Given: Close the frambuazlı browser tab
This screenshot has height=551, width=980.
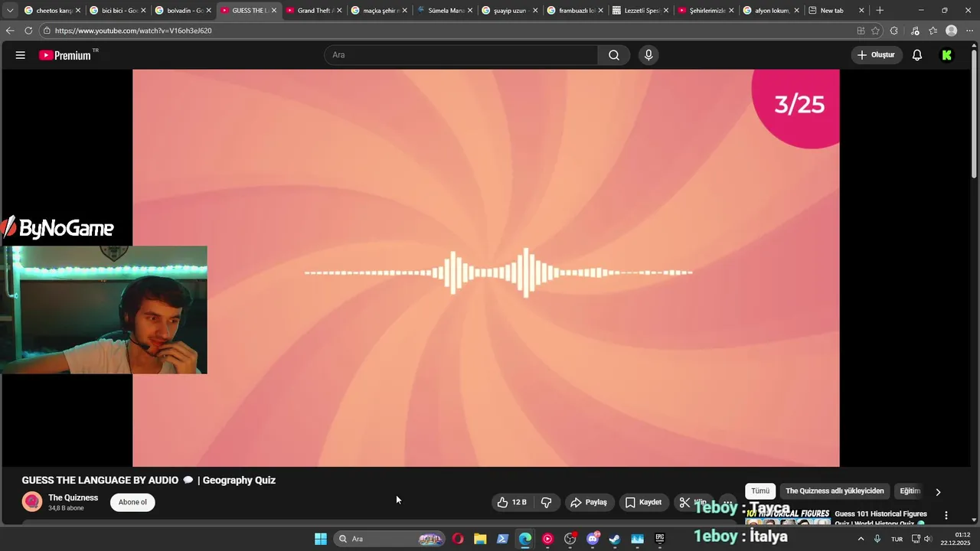Looking at the screenshot, I should (x=601, y=11).
